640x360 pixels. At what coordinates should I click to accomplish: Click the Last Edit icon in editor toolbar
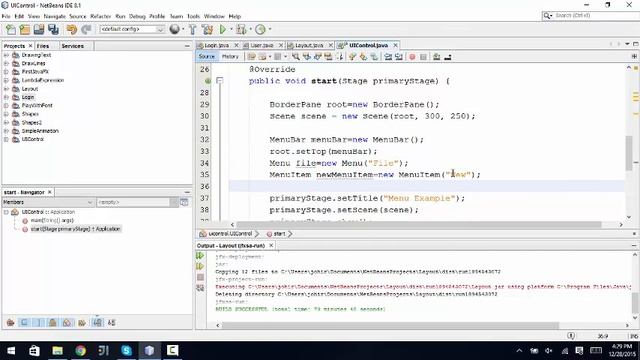point(252,57)
